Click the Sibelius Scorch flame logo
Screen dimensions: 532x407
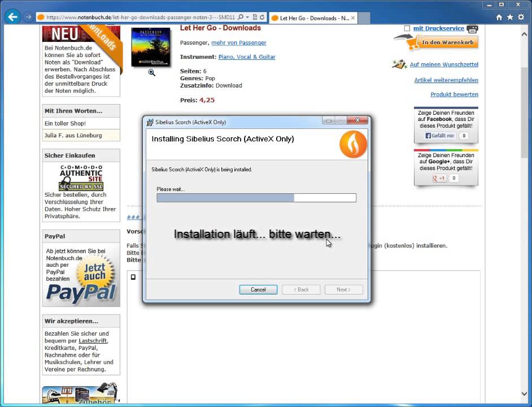[353, 144]
